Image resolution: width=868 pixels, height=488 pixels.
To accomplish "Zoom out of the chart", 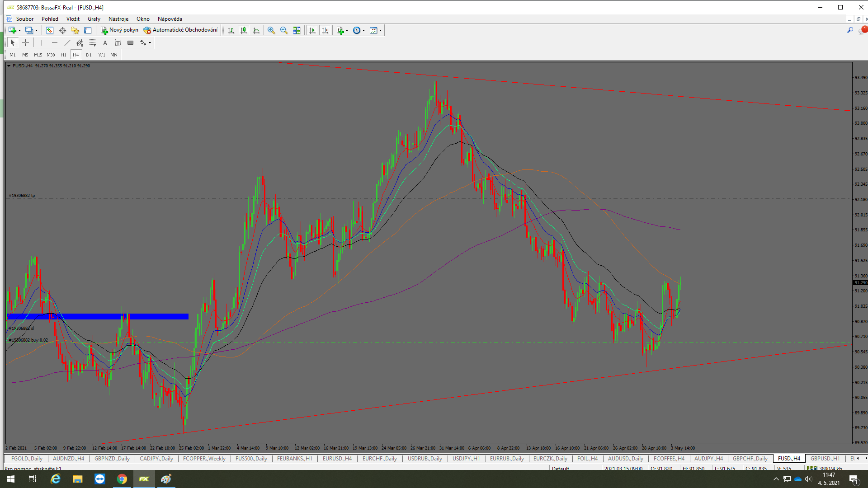I will 284,30.
